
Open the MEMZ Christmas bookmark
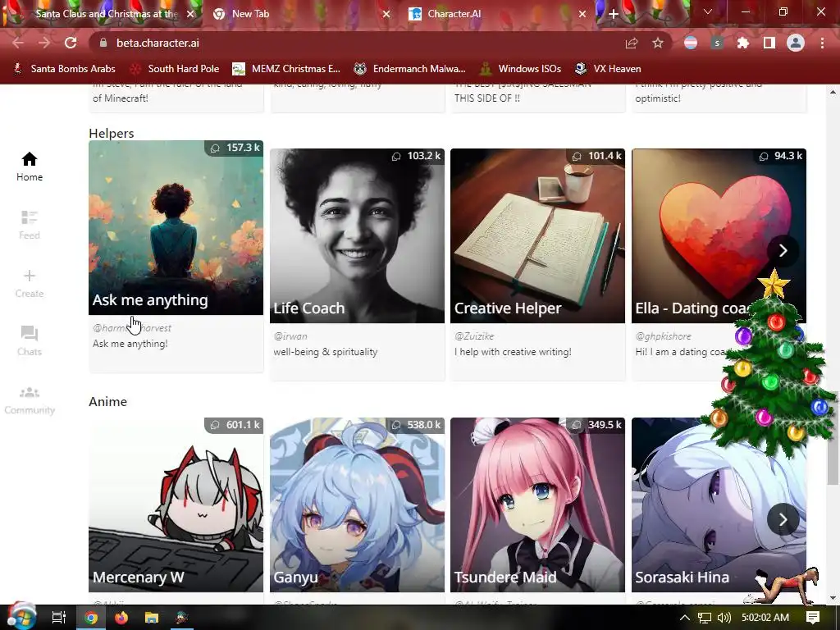286,69
